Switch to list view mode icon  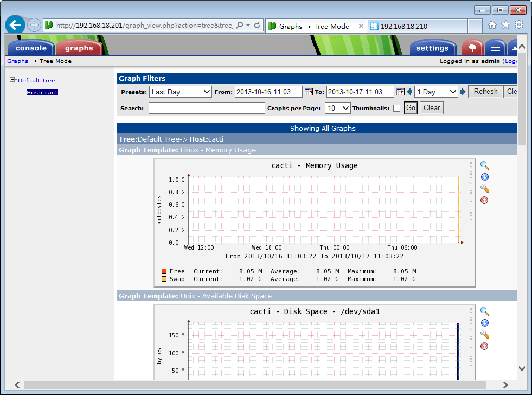click(x=495, y=48)
